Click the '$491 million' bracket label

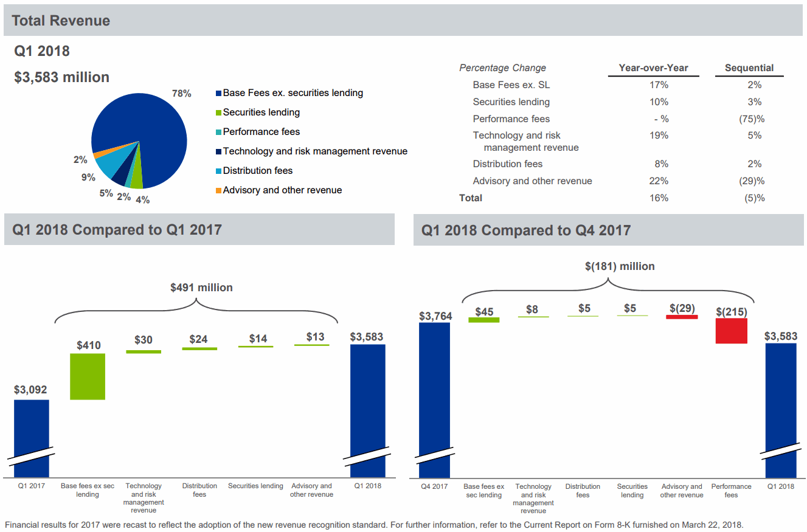pos(201,288)
